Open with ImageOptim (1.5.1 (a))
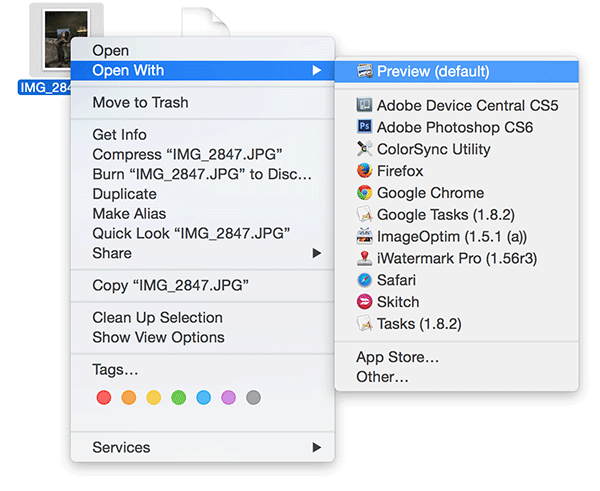 (457, 236)
